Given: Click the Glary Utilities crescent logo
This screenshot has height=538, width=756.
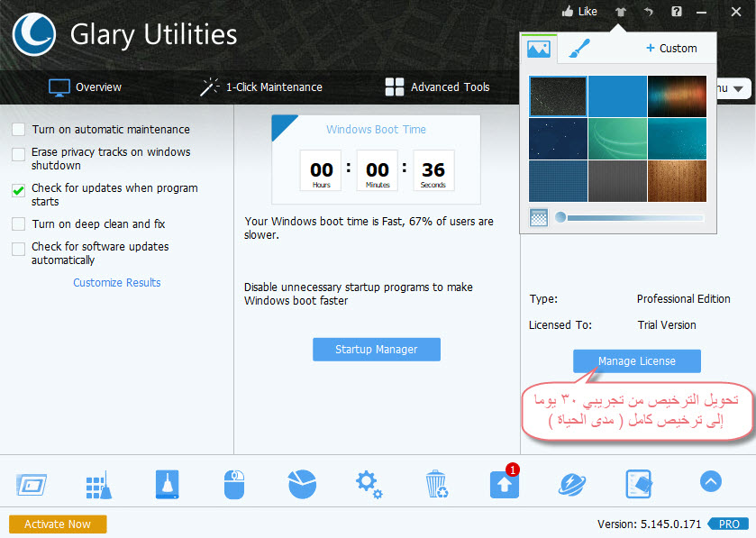Looking at the screenshot, I should 33,34.
